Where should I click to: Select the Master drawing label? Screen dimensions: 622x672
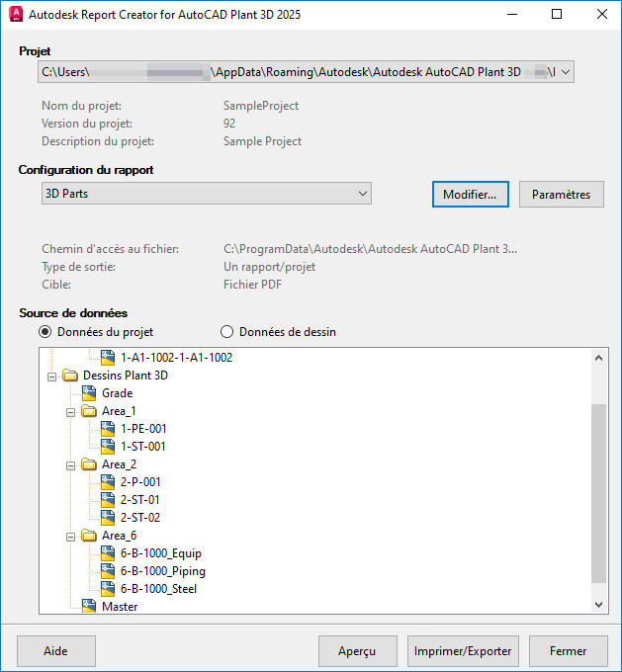pos(120,607)
